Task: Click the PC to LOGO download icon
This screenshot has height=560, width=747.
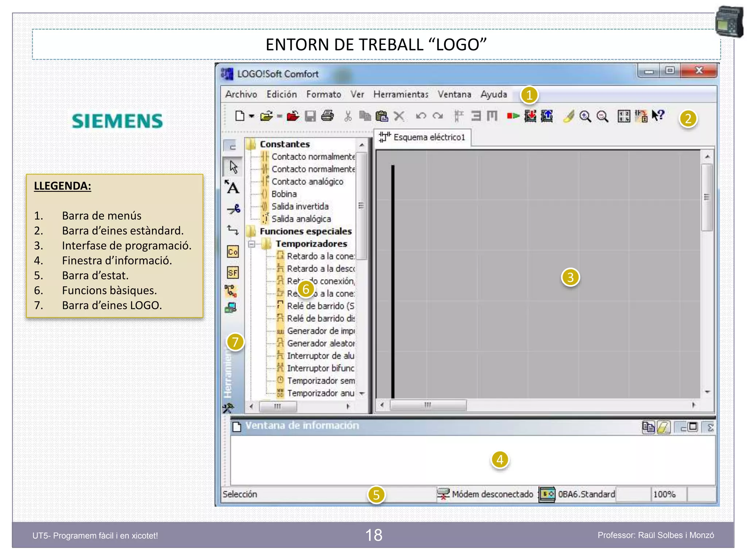Action: pos(530,116)
